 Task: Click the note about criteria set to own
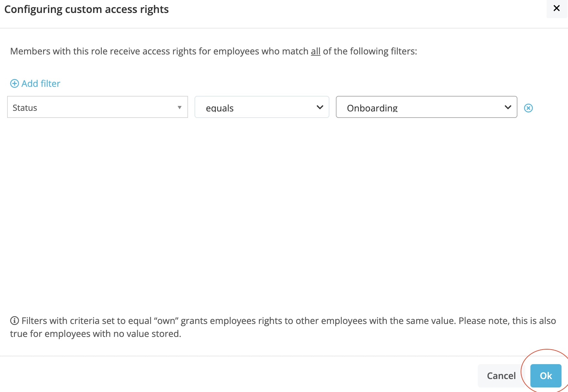283,327
